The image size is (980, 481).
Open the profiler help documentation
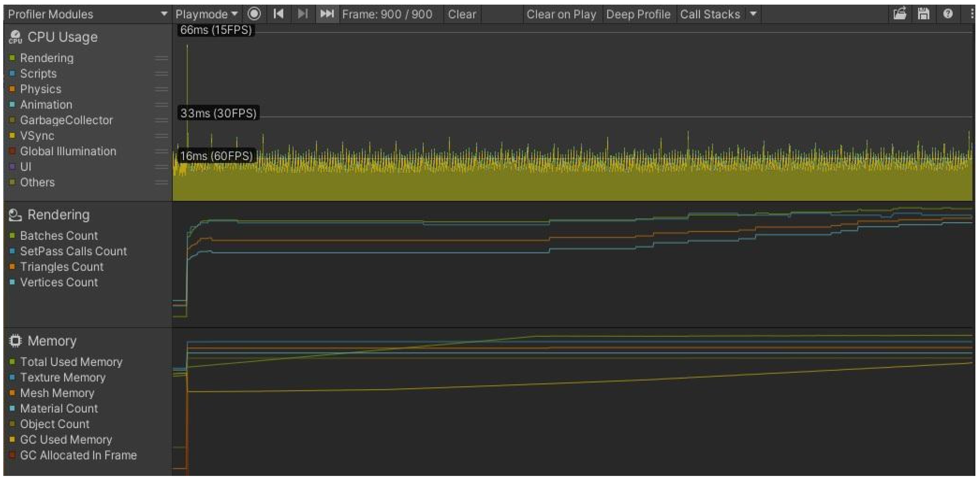click(948, 14)
